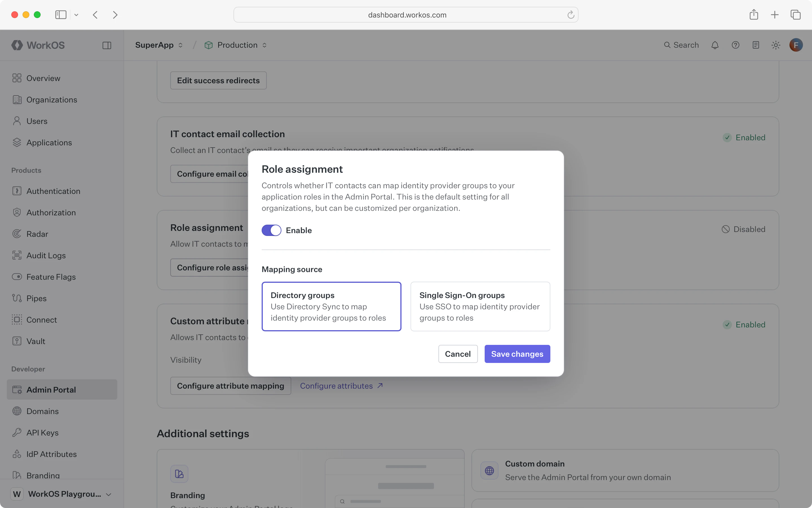Image resolution: width=812 pixels, height=508 pixels.
Task: Open user avatar F menu
Action: coord(796,45)
